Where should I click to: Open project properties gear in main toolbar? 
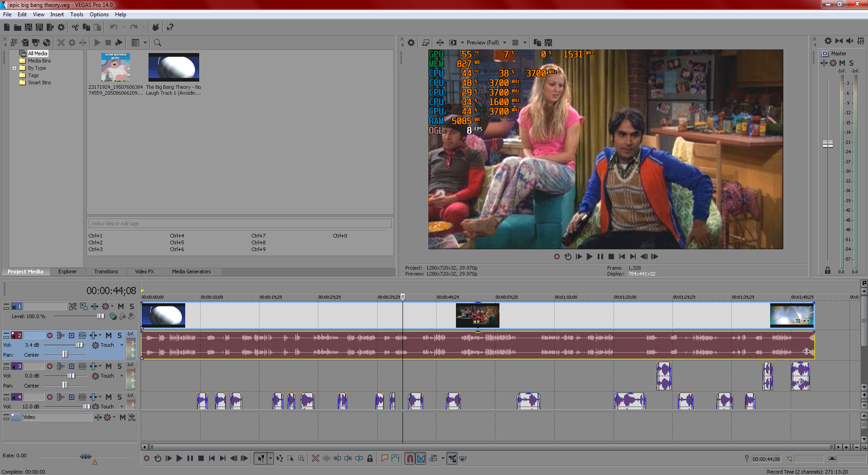(x=61, y=27)
